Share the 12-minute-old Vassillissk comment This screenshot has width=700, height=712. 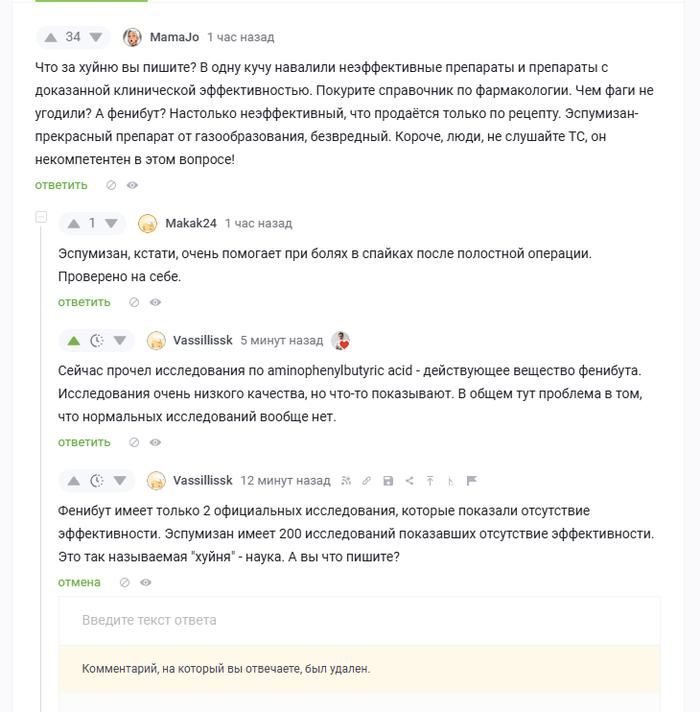409,481
